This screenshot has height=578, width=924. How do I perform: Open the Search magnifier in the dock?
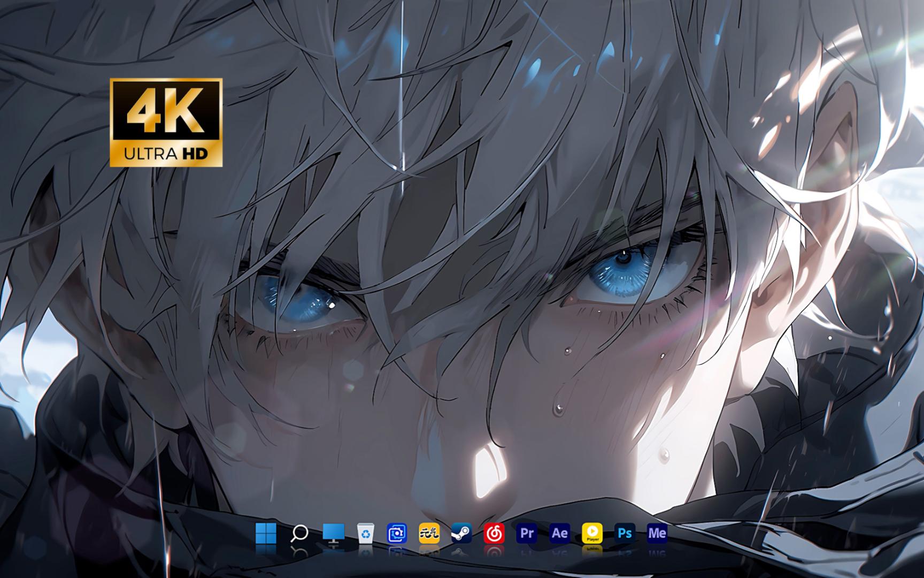click(x=299, y=533)
